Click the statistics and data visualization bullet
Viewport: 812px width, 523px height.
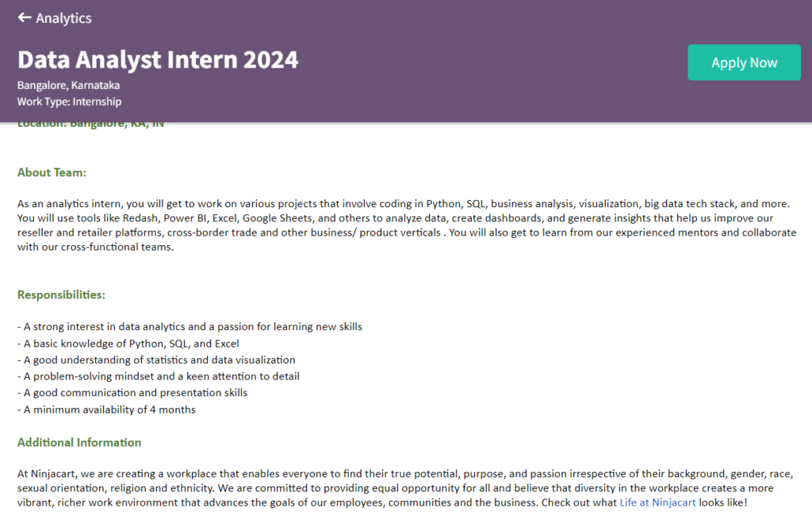(155, 360)
